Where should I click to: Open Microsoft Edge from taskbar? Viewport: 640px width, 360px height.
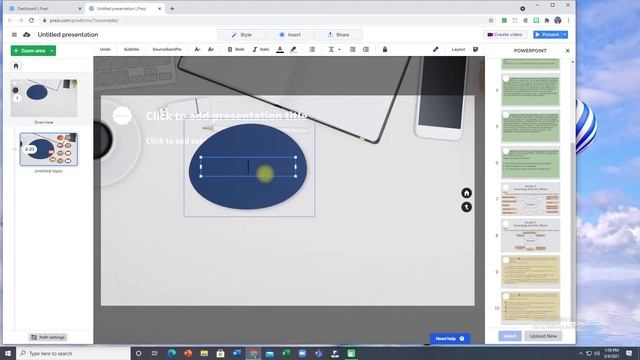[x=171, y=353]
